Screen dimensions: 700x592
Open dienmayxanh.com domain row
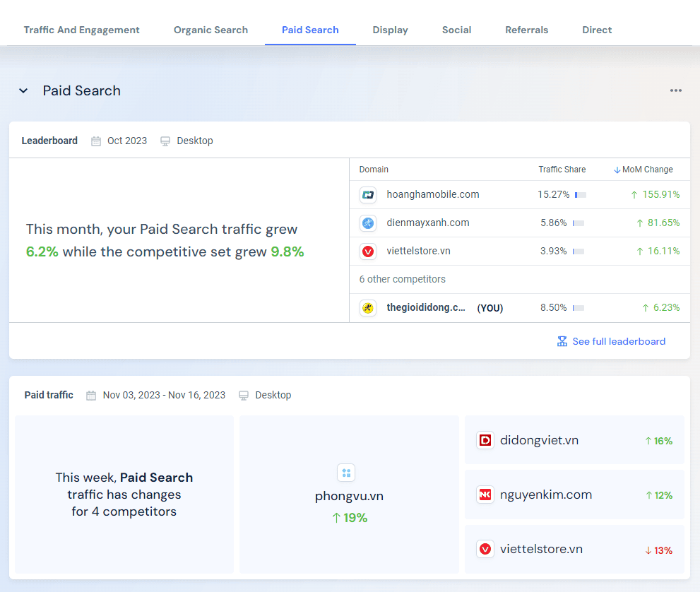click(x=520, y=223)
